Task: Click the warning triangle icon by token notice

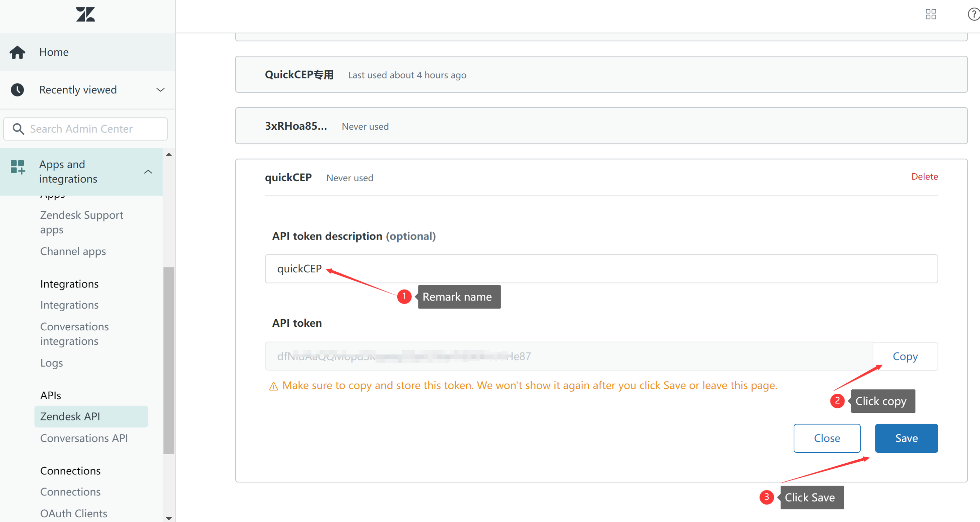Action: [274, 386]
